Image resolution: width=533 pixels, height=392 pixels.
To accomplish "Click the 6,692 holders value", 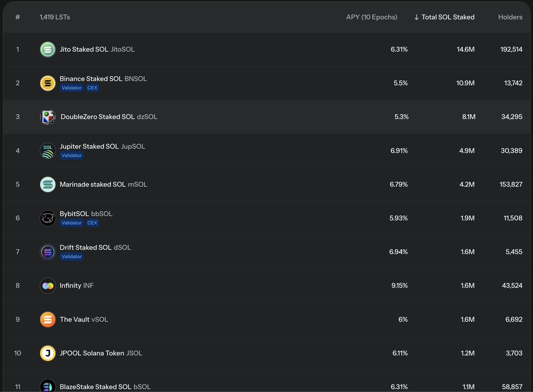I will pyautogui.click(x=514, y=319).
